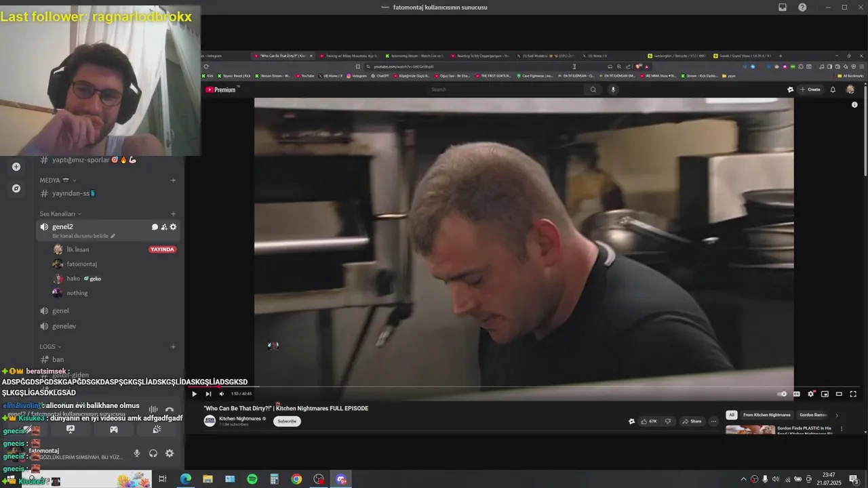Viewport: 868px width, 488px height.
Task: Open more actions menu beside Share
Action: point(713,421)
